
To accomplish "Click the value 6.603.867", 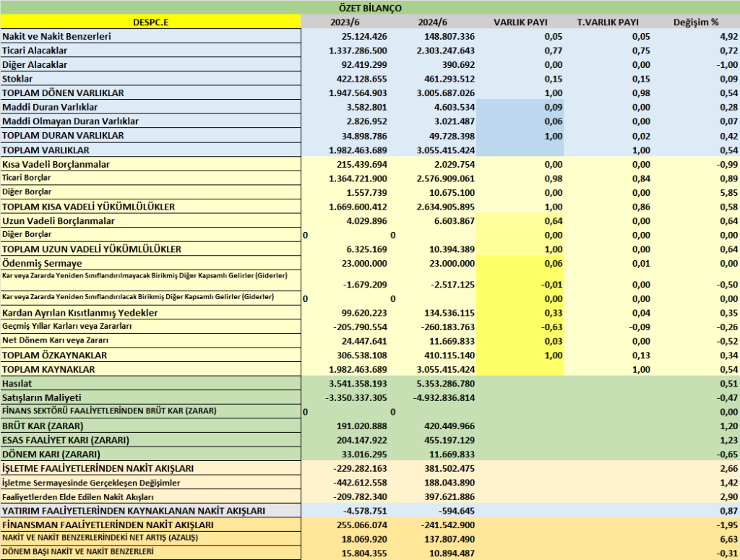I will (x=454, y=221).
